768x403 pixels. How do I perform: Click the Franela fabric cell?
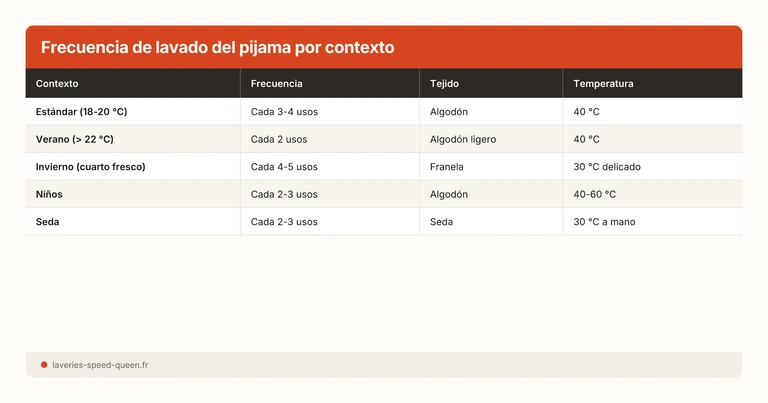[447, 167]
